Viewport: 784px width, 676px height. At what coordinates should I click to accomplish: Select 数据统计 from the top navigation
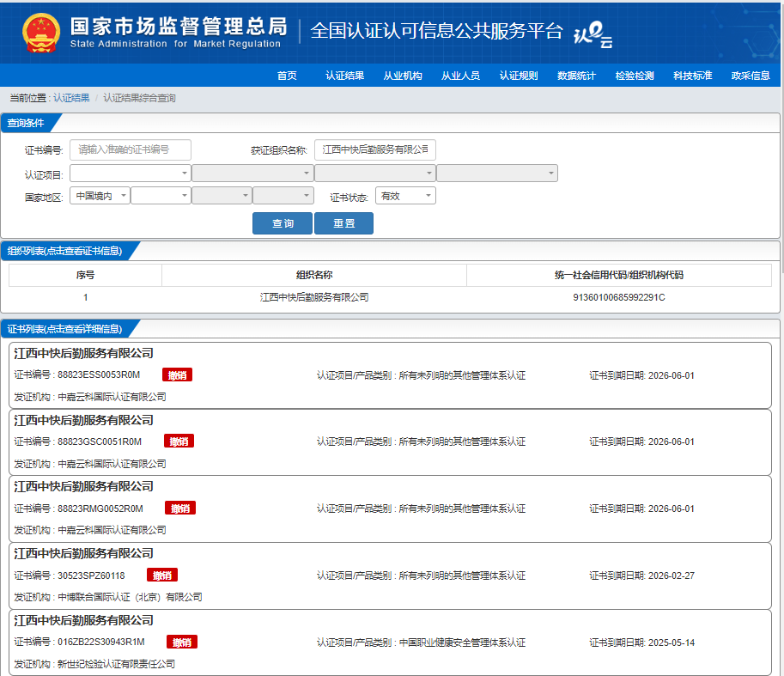click(x=576, y=76)
